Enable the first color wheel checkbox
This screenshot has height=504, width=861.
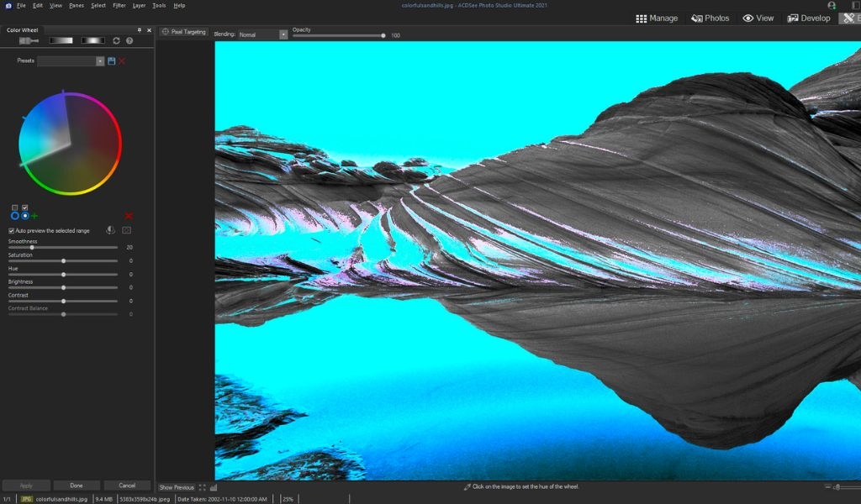point(15,207)
